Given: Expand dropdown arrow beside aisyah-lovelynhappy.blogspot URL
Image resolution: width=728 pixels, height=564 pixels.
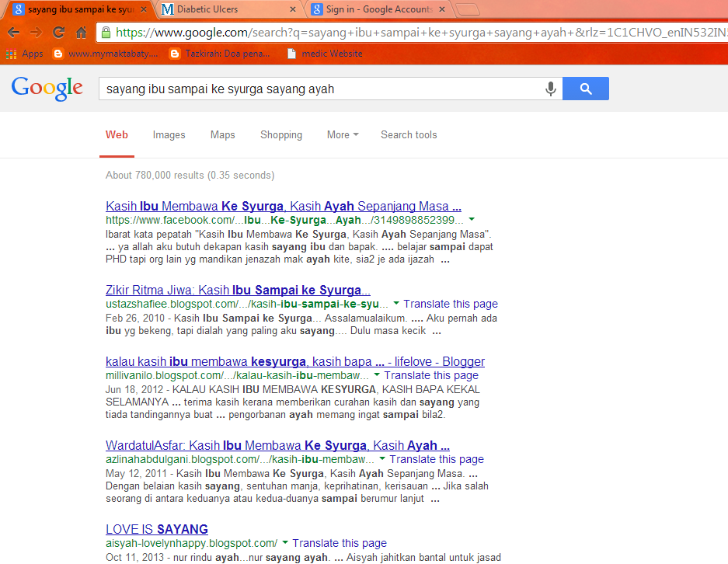Looking at the screenshot, I should pyautogui.click(x=285, y=542).
